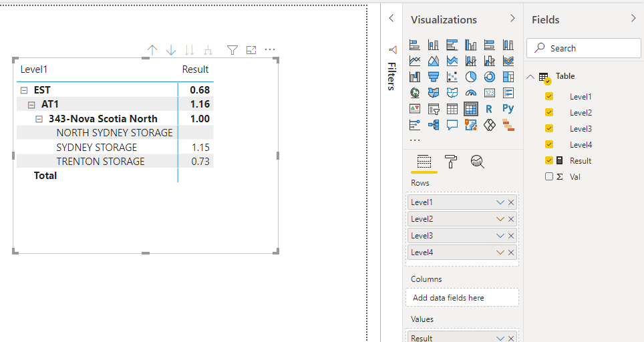
Task: Check the Val field
Action: click(x=549, y=176)
